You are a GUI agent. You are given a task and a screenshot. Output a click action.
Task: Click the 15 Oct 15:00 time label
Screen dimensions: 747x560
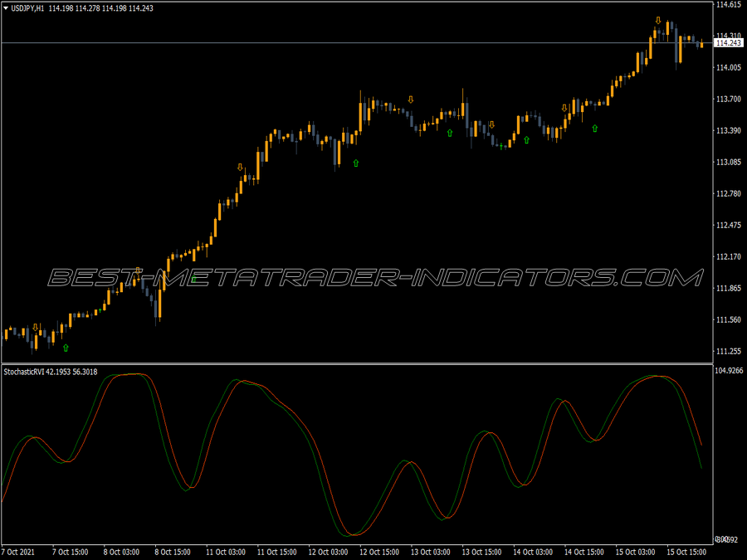(686, 553)
